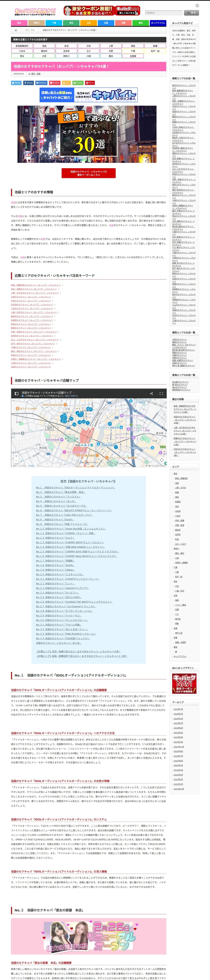
Task: Click the site logo おっパブ人気店ナビ
Action: tap(35, 12)
